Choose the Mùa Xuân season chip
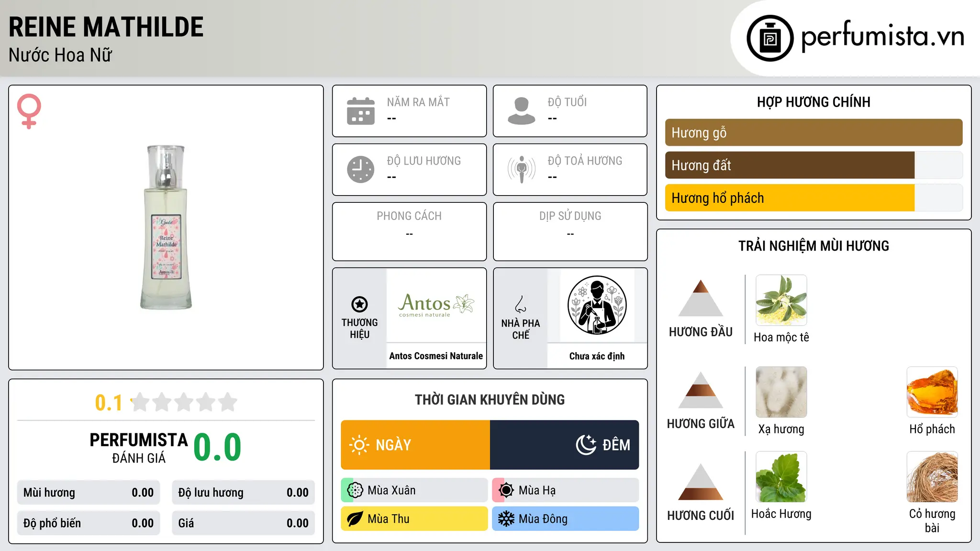This screenshot has height=551, width=980. (x=414, y=490)
